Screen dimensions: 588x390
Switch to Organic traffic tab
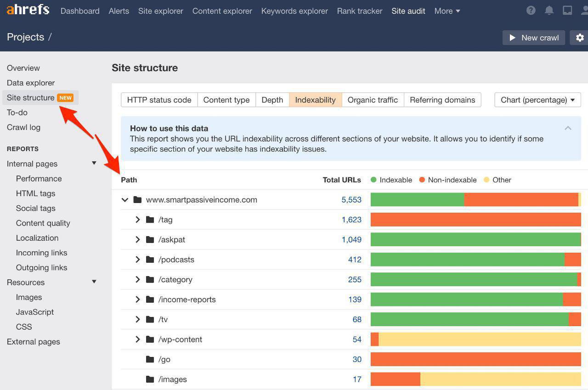373,100
